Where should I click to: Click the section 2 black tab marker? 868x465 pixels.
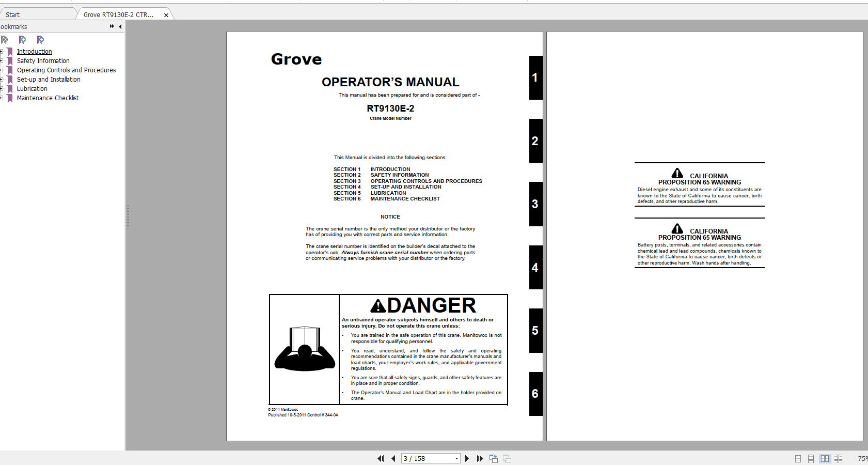click(x=535, y=141)
